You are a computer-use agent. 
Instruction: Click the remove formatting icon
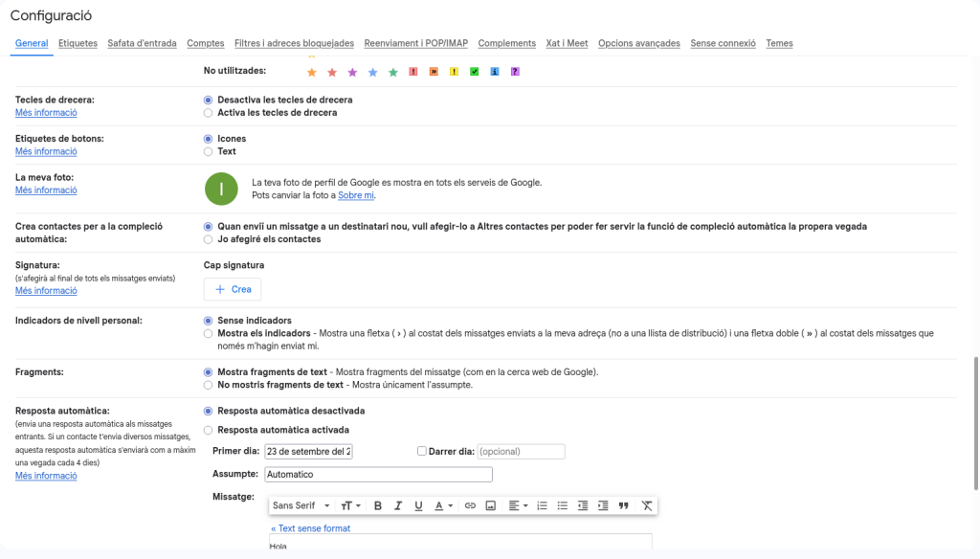[647, 505]
